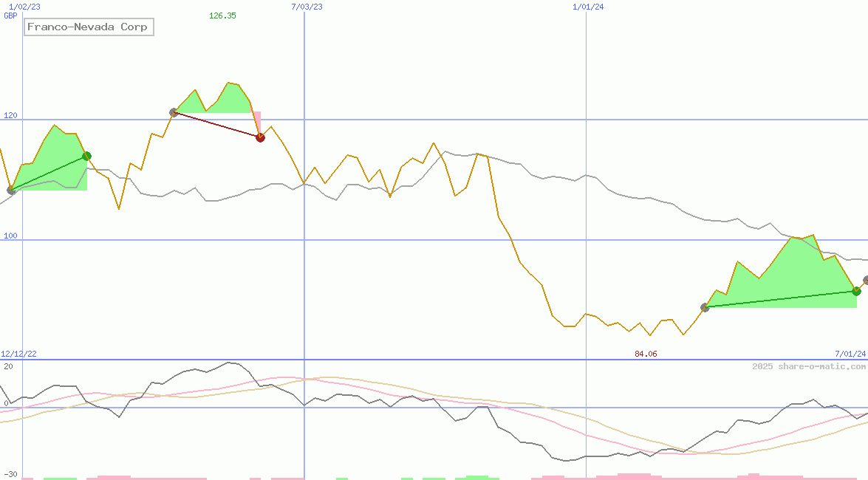The width and height of the screenshot is (868, 480).
Task: Click the -30 oscillator axis label
Action: [10, 475]
